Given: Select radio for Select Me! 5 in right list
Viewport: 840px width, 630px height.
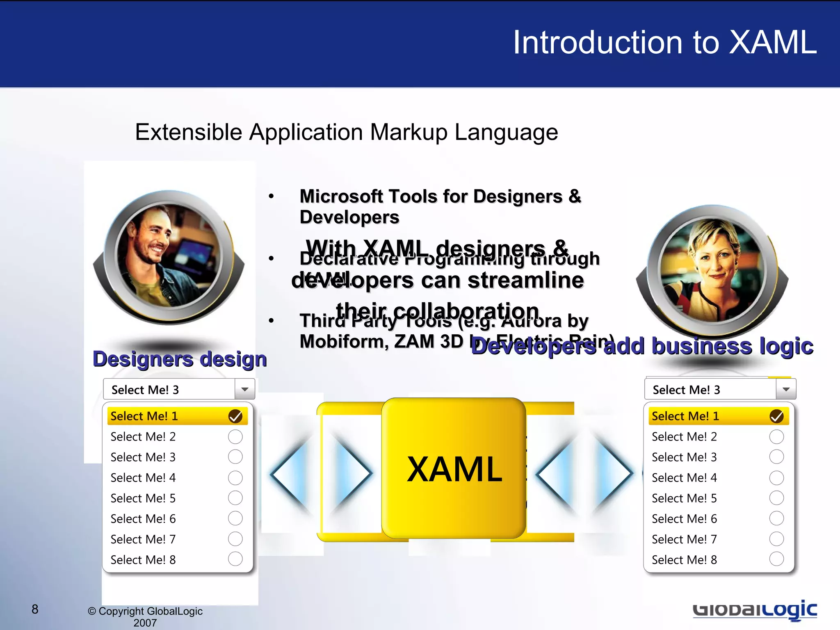Looking at the screenshot, I should 776,498.
